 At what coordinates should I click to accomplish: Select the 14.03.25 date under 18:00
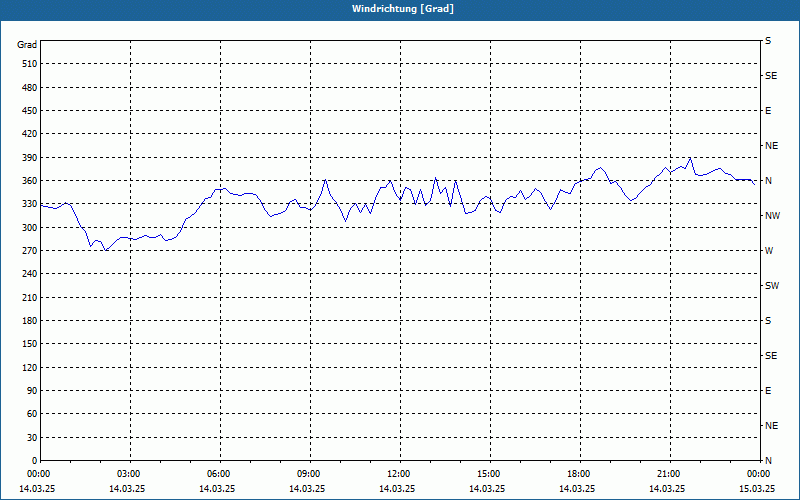(x=577, y=489)
